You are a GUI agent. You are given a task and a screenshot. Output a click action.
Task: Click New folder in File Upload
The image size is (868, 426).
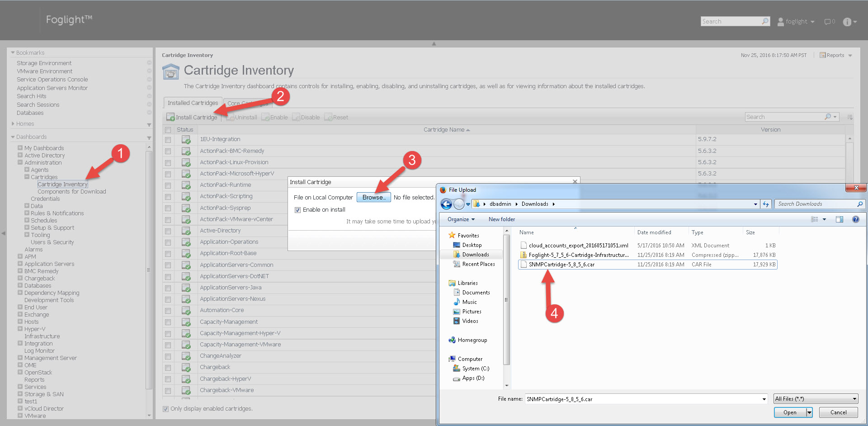[501, 219]
